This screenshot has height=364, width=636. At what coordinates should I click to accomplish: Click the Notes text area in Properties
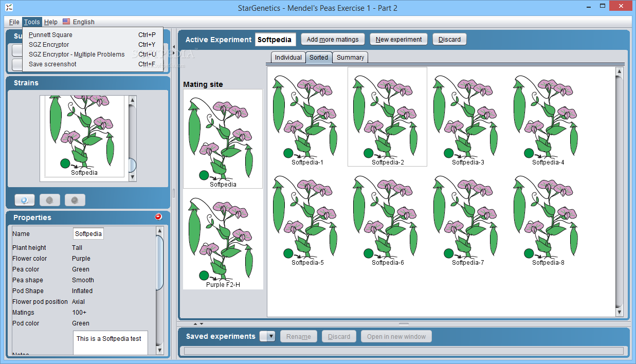(x=111, y=342)
